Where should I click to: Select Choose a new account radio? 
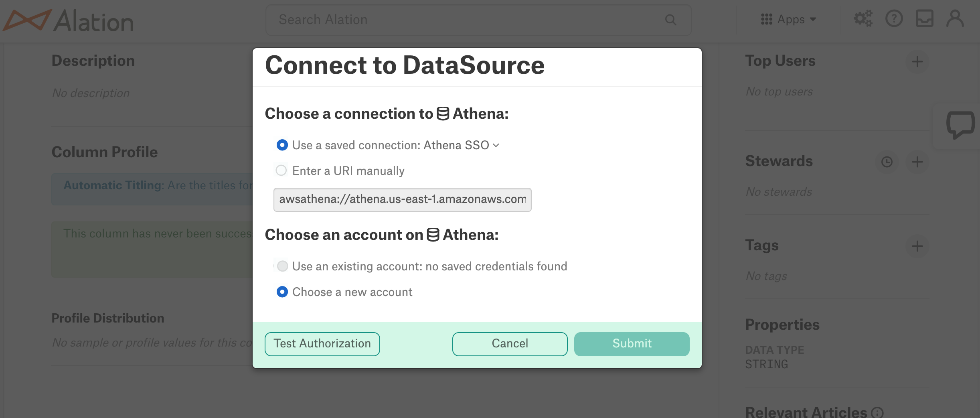pyautogui.click(x=282, y=292)
